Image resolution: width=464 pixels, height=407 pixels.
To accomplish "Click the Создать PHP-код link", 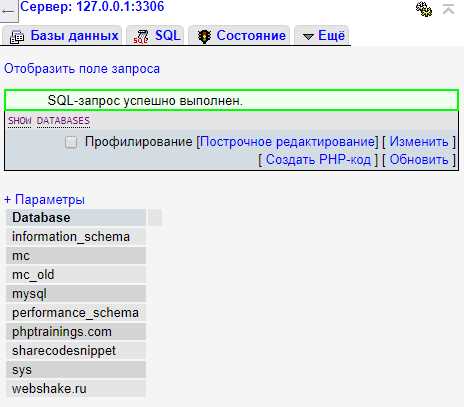I will click(x=318, y=159).
